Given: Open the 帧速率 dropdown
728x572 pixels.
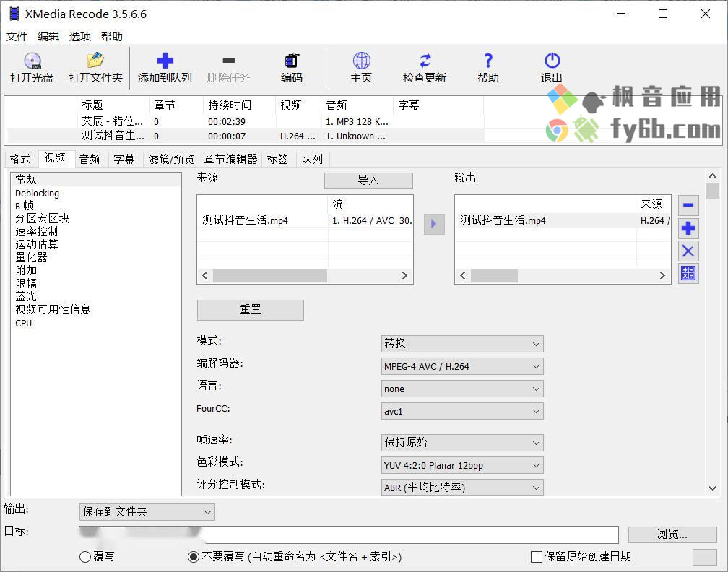Looking at the screenshot, I should 462,443.
